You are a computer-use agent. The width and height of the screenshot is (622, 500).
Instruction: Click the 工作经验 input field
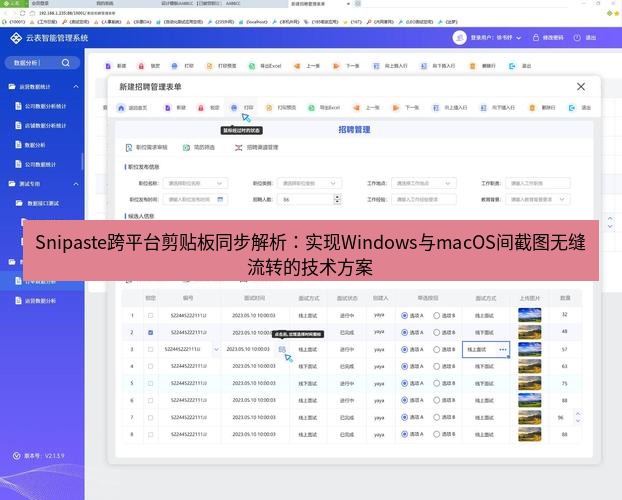tap(424, 199)
